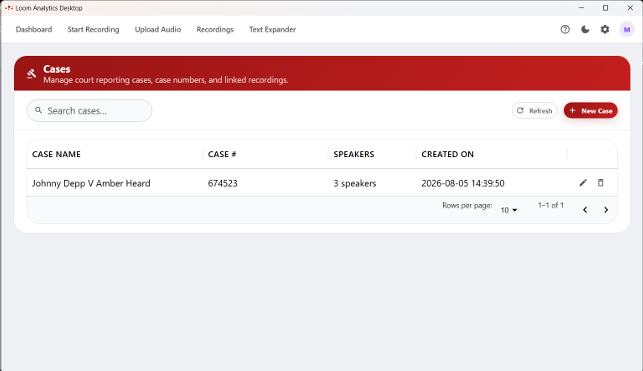Open the M user profile avatar
Screen dimensions: 643x371
coord(627,30)
